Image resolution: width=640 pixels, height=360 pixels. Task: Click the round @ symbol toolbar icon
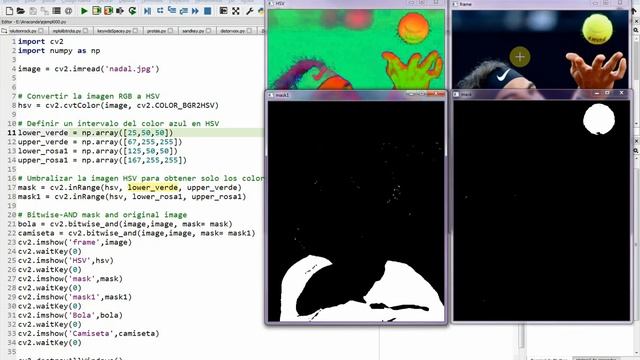(x=68, y=11)
